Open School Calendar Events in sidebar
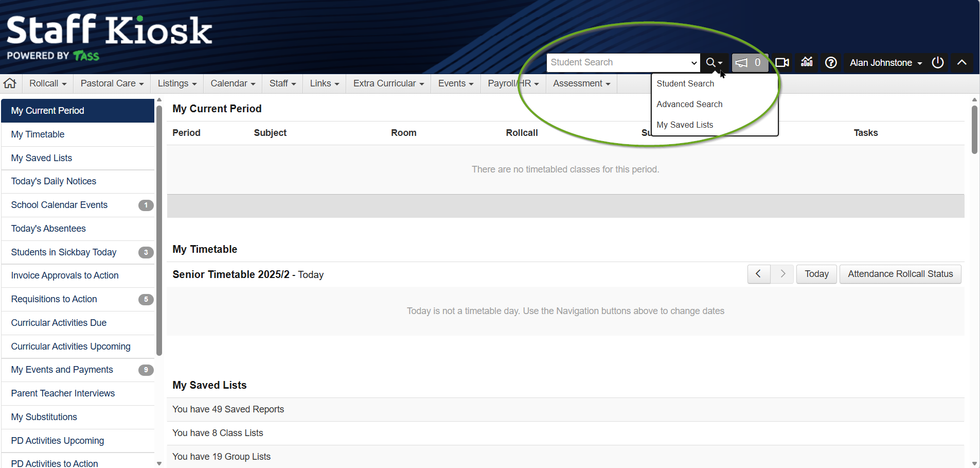 (78, 205)
